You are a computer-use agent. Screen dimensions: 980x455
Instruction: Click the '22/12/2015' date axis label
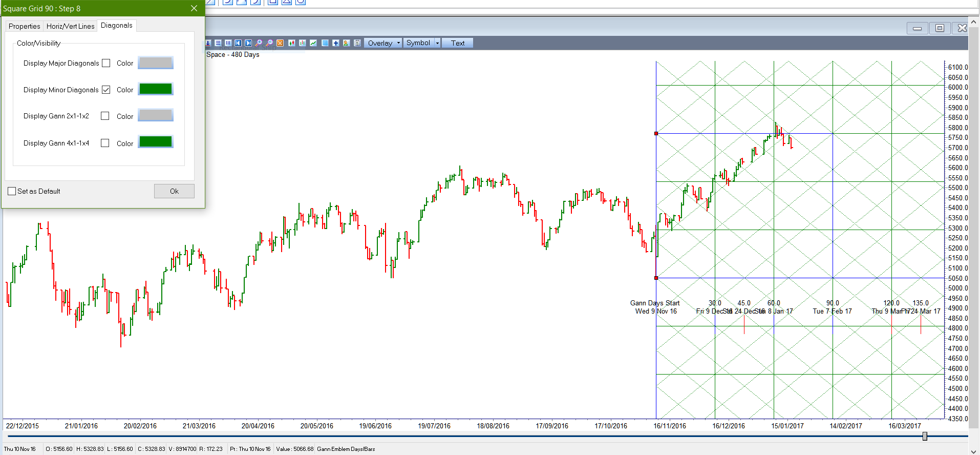click(22, 426)
